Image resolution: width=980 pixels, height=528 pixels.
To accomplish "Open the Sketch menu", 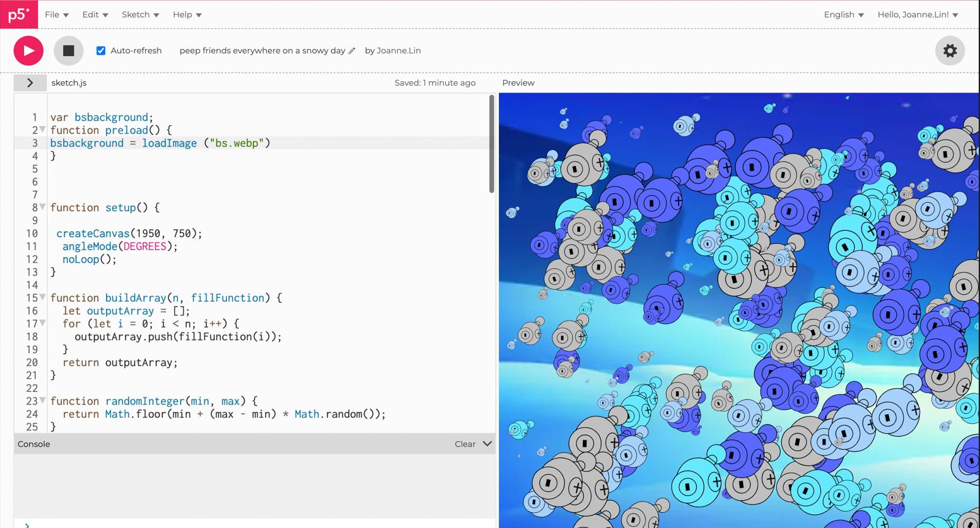I will click(140, 14).
